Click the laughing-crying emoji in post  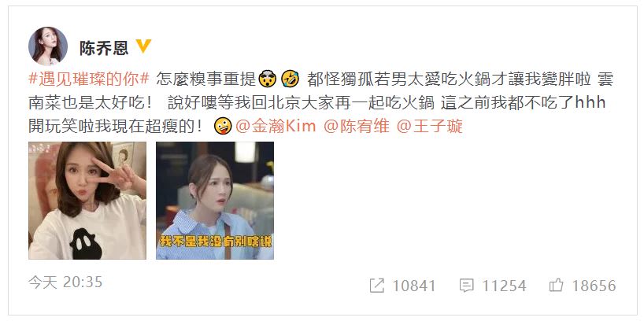(291, 79)
